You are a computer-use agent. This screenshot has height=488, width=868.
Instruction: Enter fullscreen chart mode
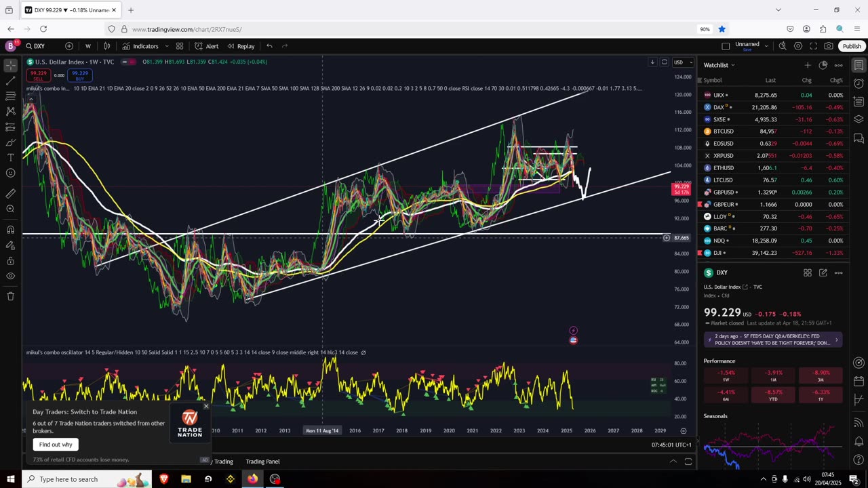click(x=813, y=46)
